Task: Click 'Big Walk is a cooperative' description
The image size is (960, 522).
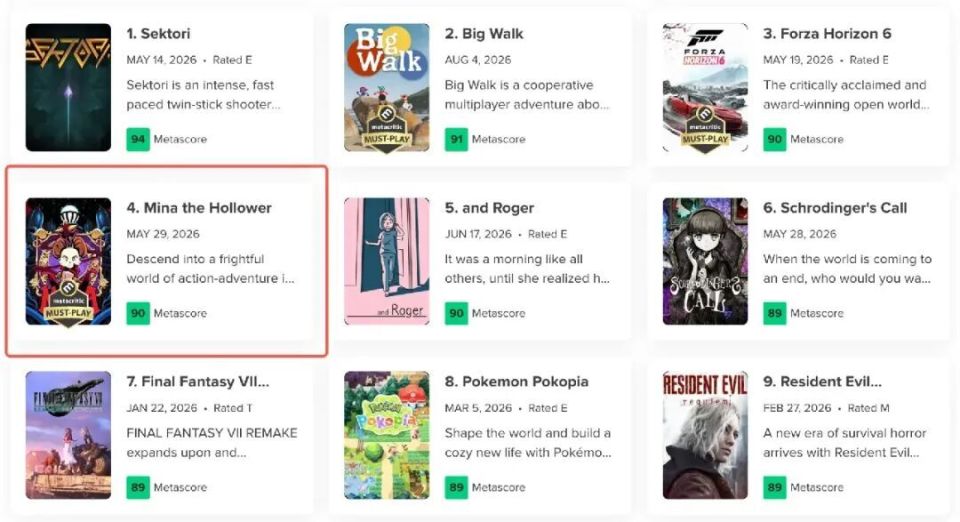Action: point(527,95)
